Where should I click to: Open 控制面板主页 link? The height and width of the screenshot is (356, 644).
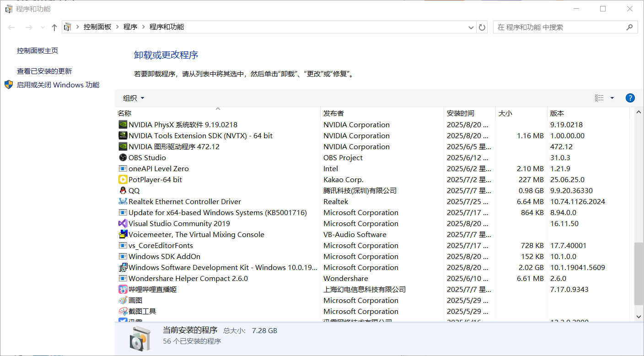tap(38, 51)
